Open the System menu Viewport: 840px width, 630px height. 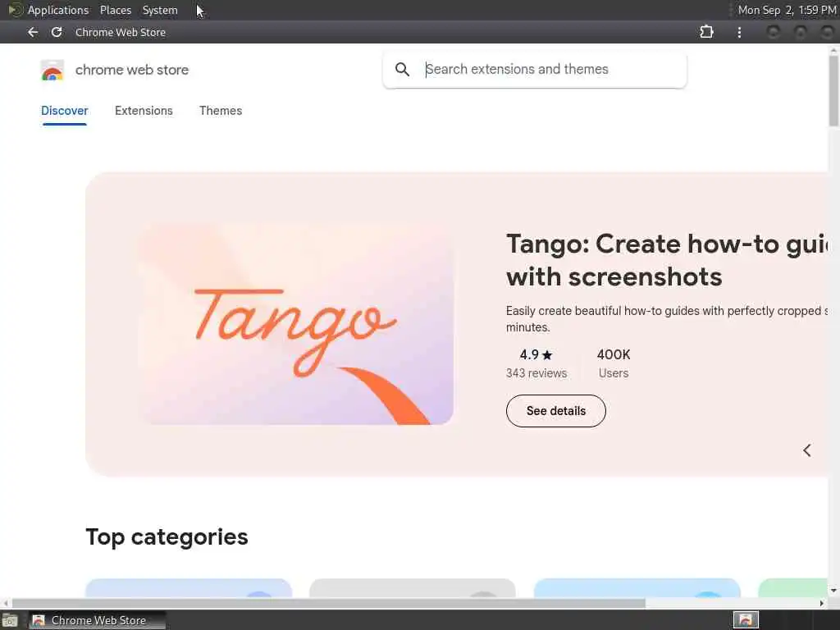tap(160, 10)
